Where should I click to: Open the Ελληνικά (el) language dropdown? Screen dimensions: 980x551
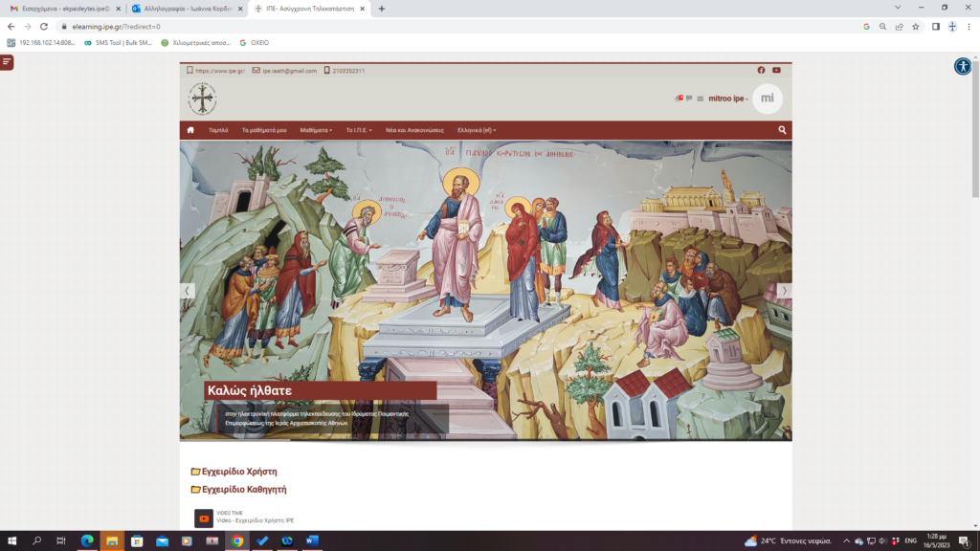coord(477,130)
